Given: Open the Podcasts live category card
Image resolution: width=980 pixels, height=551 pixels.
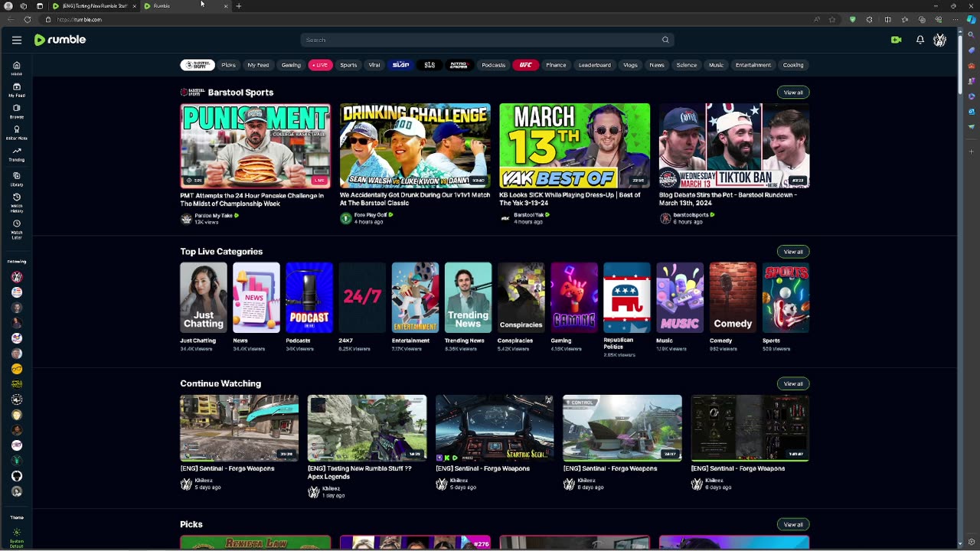Looking at the screenshot, I should [309, 298].
